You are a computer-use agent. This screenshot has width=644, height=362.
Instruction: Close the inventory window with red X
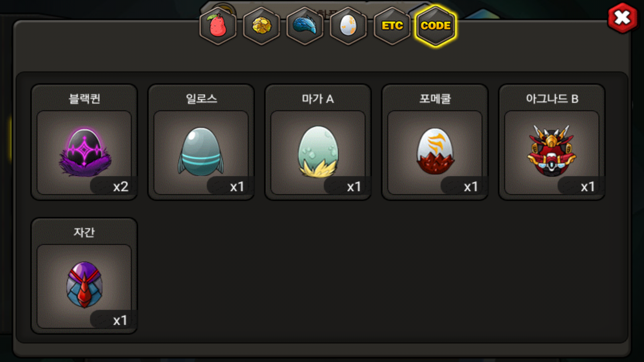(x=622, y=18)
